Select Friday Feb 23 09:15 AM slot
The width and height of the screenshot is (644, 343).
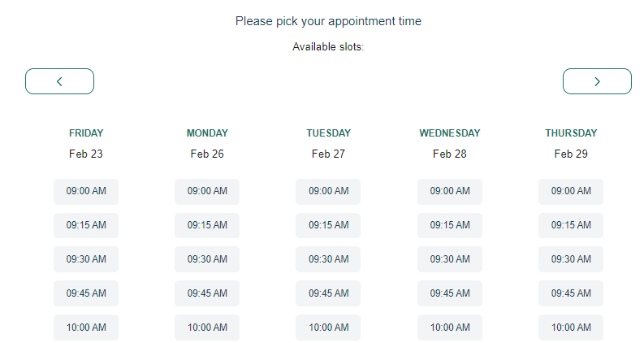86,225
